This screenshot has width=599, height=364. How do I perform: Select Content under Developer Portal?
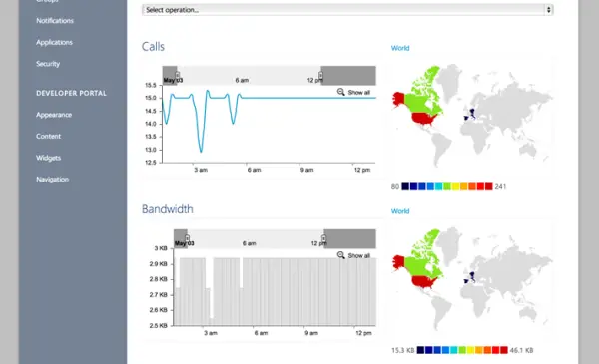click(x=48, y=136)
